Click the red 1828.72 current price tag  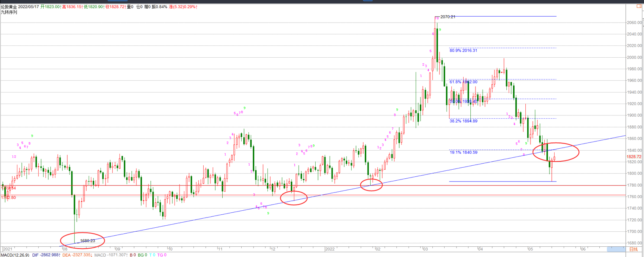pos(634,157)
